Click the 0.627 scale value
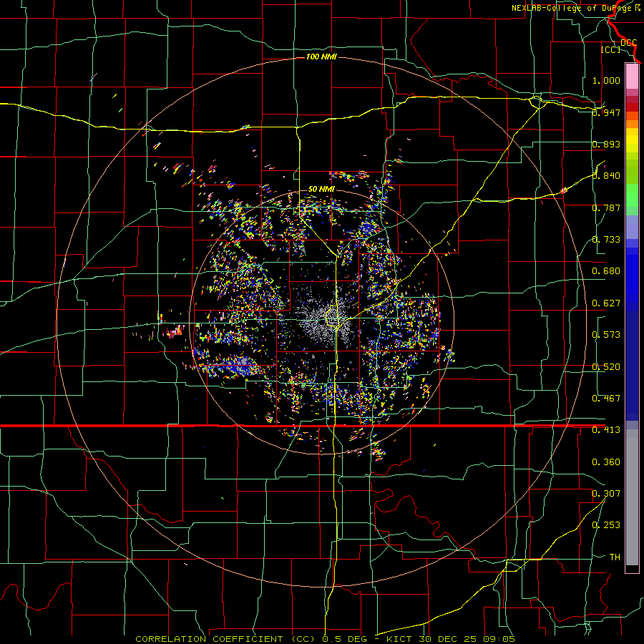 tap(606, 303)
